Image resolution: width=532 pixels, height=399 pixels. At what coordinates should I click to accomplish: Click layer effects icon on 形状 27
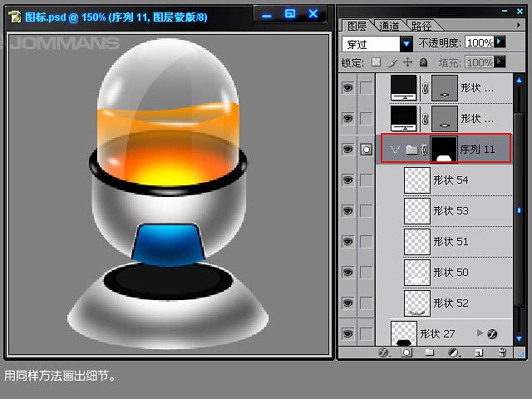click(x=492, y=334)
